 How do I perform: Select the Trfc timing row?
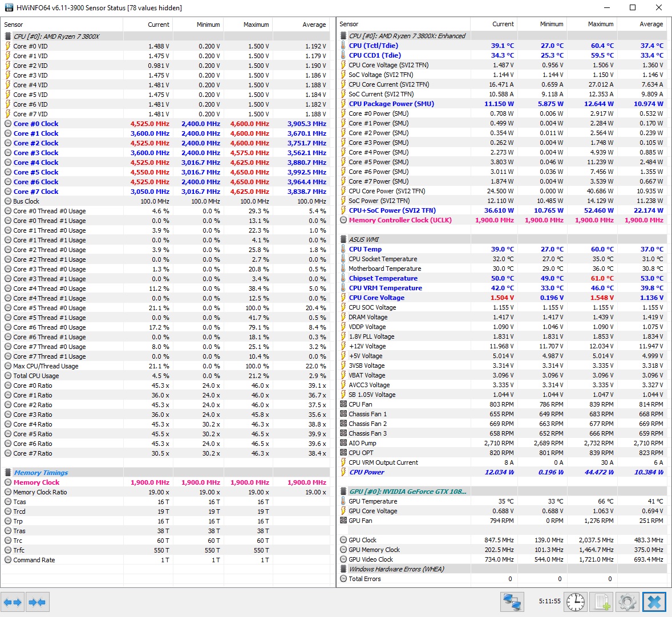[x=165, y=550]
